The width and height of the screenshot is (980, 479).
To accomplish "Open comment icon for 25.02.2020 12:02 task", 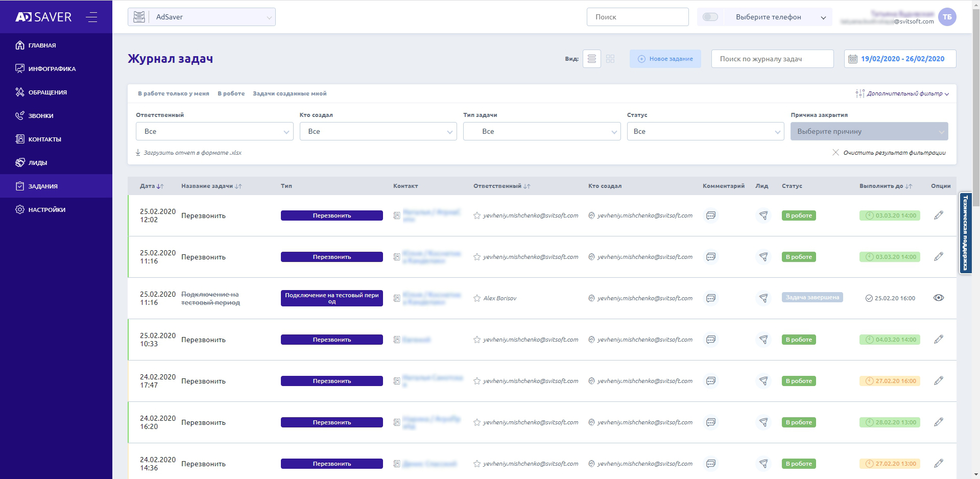I will coord(710,215).
